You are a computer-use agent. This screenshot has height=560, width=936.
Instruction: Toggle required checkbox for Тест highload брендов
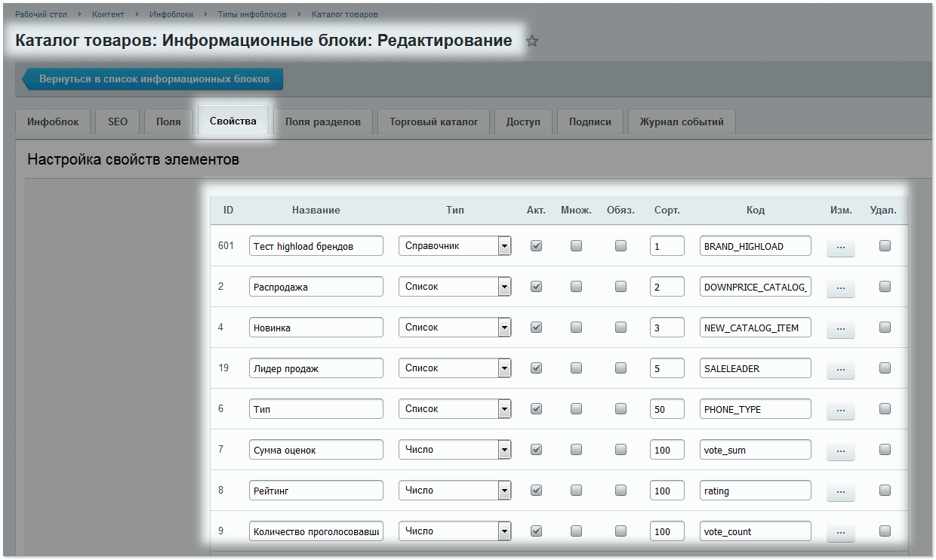(x=620, y=245)
